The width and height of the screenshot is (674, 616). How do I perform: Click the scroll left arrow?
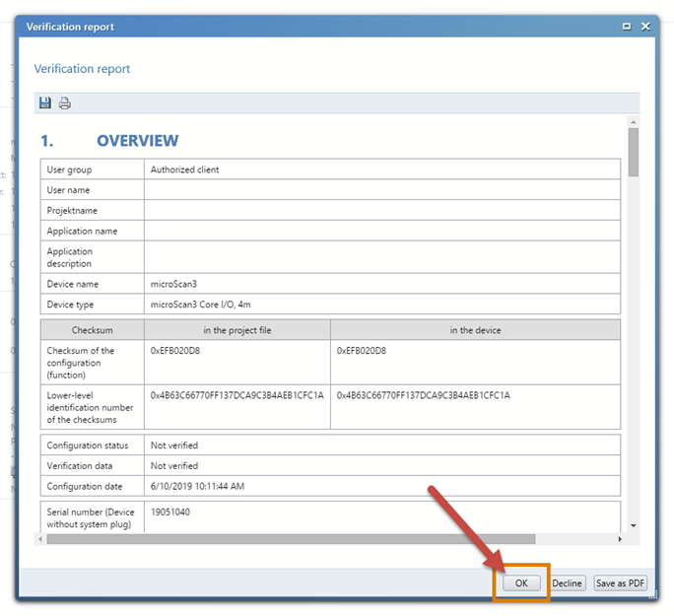(40, 539)
